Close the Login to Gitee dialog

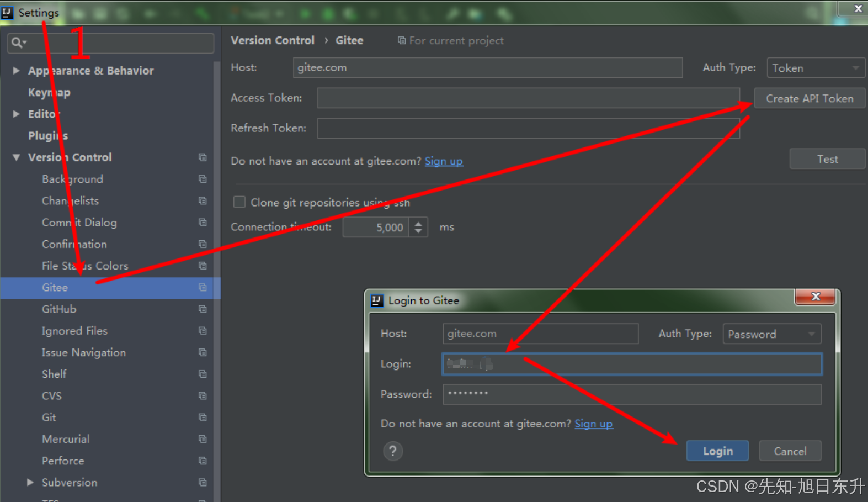815,297
